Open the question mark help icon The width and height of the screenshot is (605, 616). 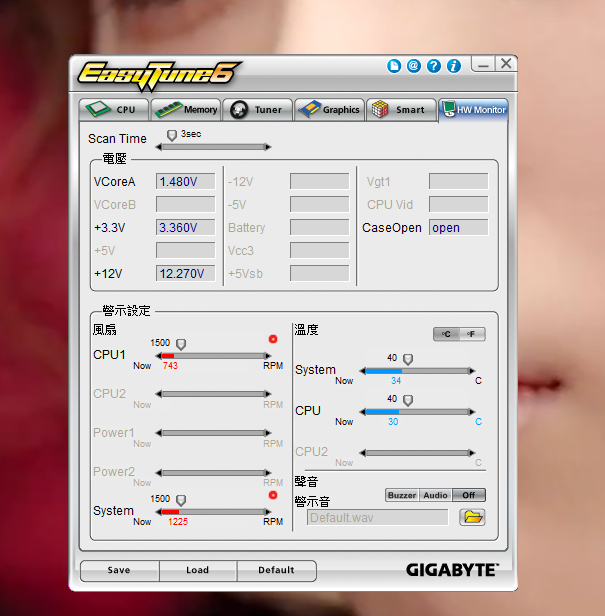click(x=434, y=66)
